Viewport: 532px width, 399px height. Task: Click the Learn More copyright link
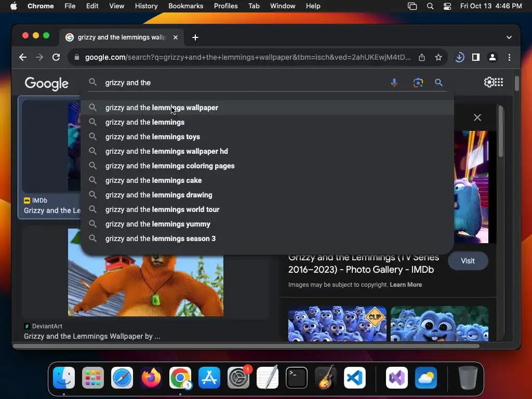406,285
